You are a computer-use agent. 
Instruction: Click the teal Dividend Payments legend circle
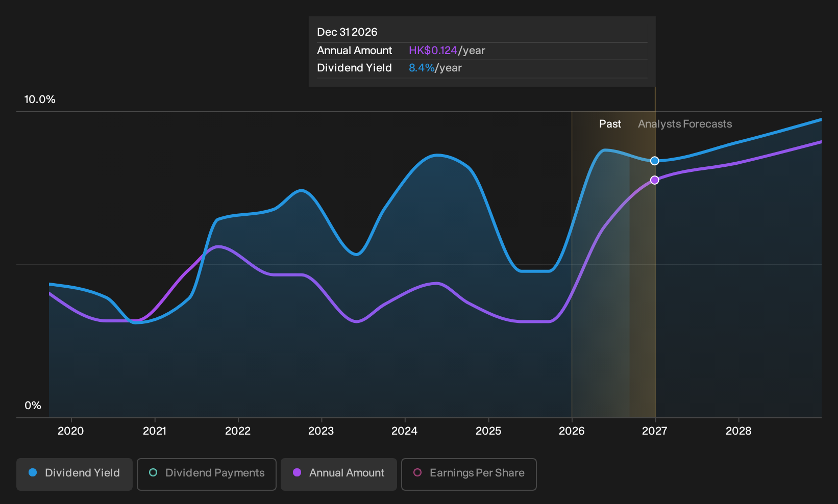(x=153, y=472)
